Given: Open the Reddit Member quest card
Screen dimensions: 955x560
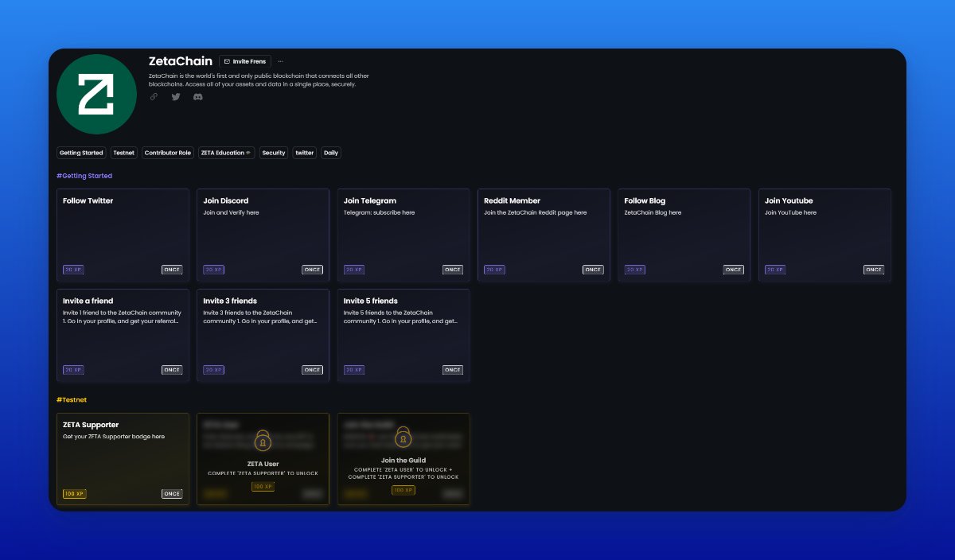Looking at the screenshot, I should click(x=544, y=235).
